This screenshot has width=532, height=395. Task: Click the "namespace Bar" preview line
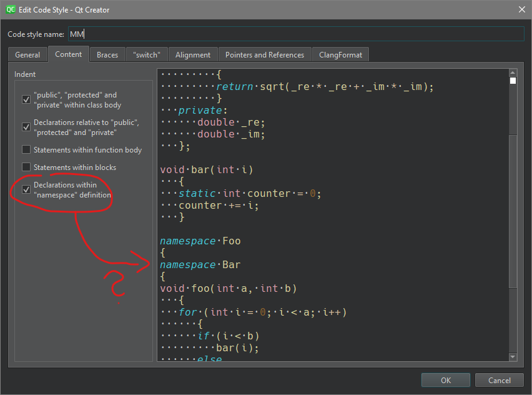pyautogui.click(x=200, y=264)
